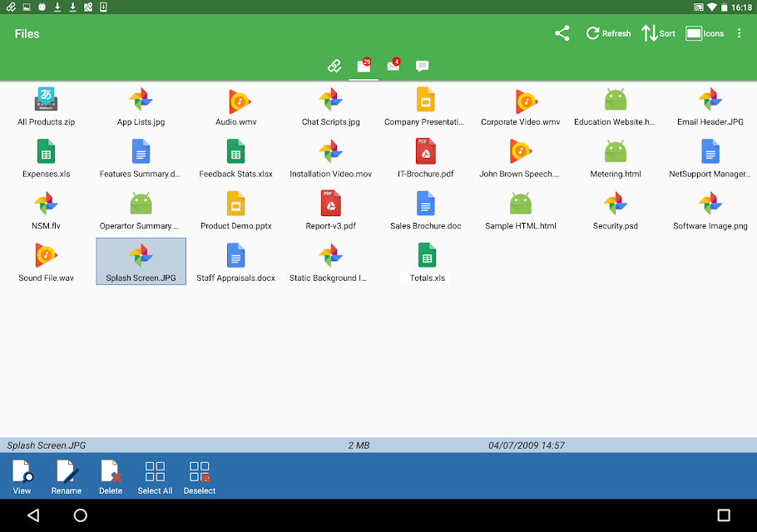Select Static Background image file icon
Image resolution: width=757 pixels, height=532 pixels.
point(331,256)
